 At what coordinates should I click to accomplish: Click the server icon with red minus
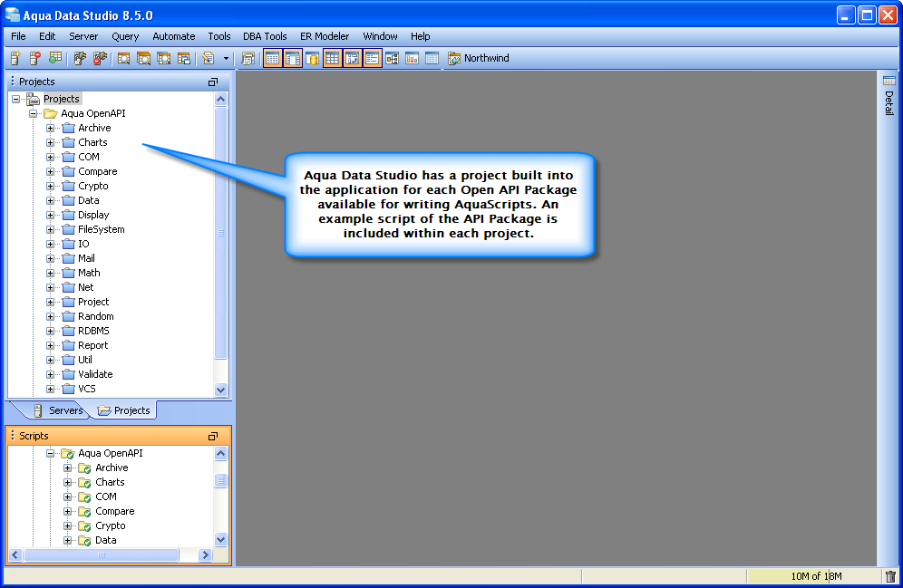(35, 58)
